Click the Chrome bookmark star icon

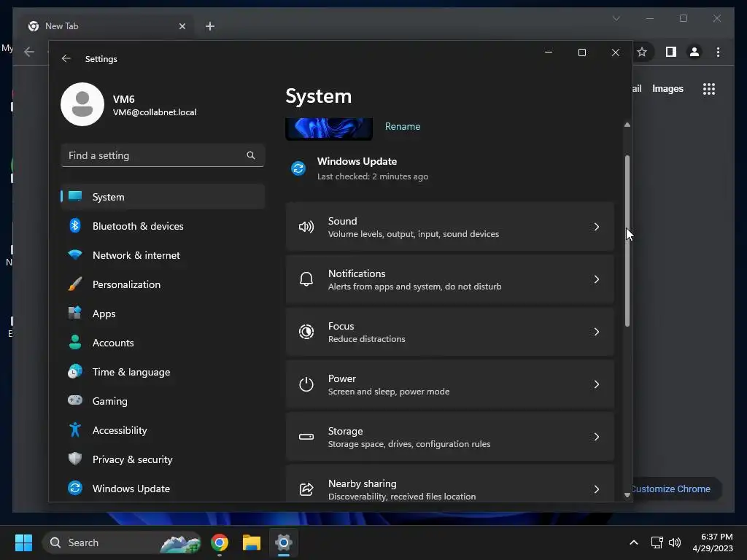[642, 52]
